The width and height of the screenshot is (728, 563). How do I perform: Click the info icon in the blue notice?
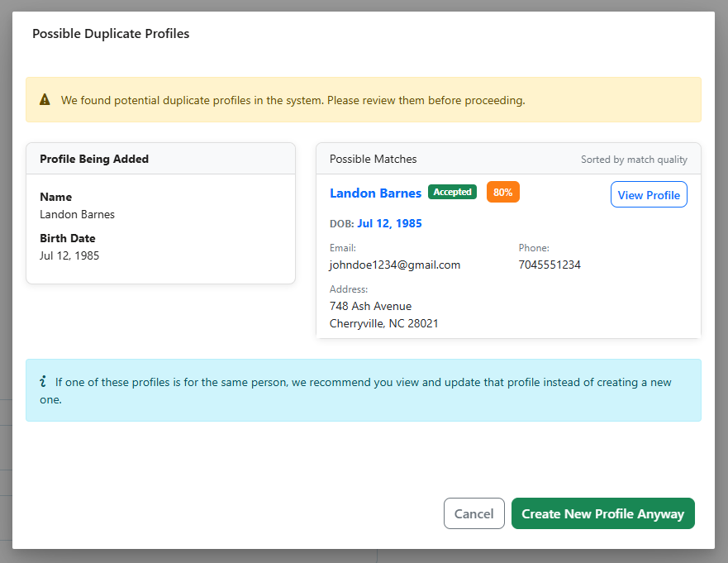(44, 381)
